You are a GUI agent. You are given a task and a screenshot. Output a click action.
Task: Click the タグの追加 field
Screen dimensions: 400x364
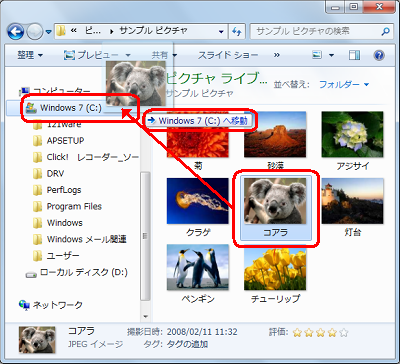(187, 344)
